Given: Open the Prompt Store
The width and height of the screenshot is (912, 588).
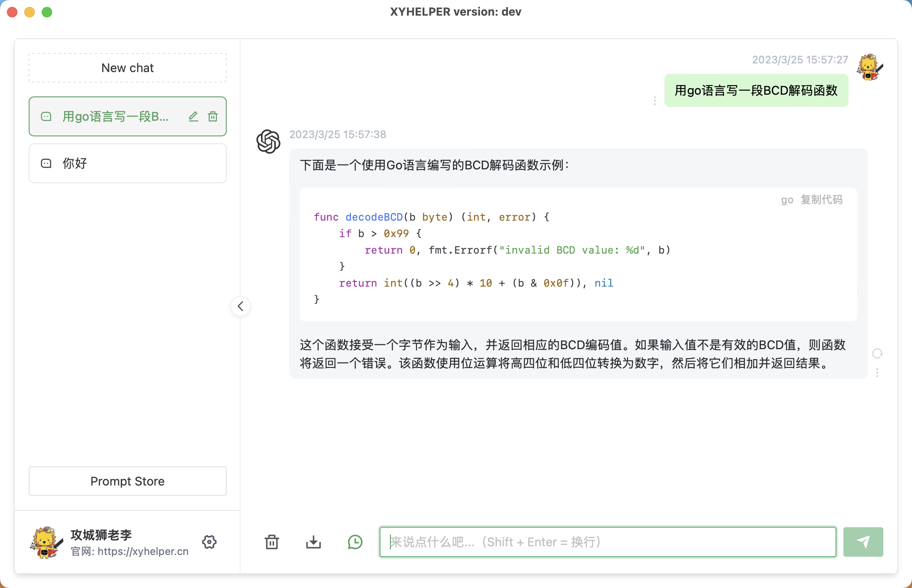Looking at the screenshot, I should (x=128, y=481).
